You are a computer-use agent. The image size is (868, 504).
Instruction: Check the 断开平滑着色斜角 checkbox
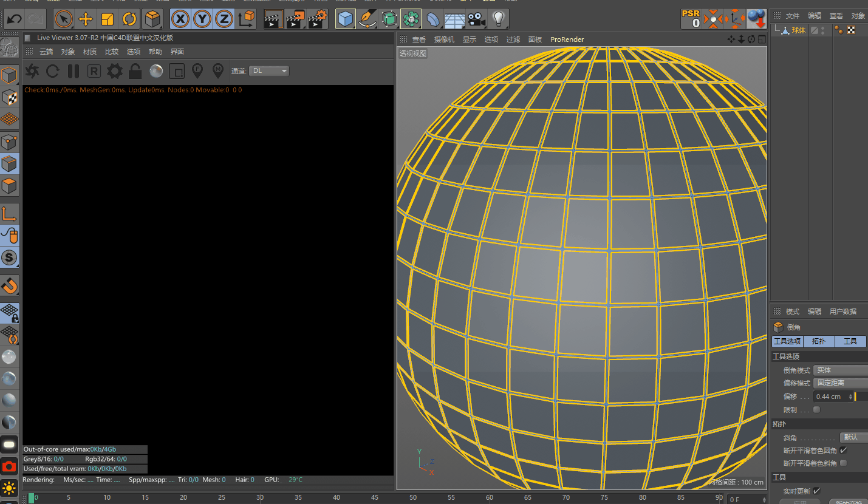843,463
